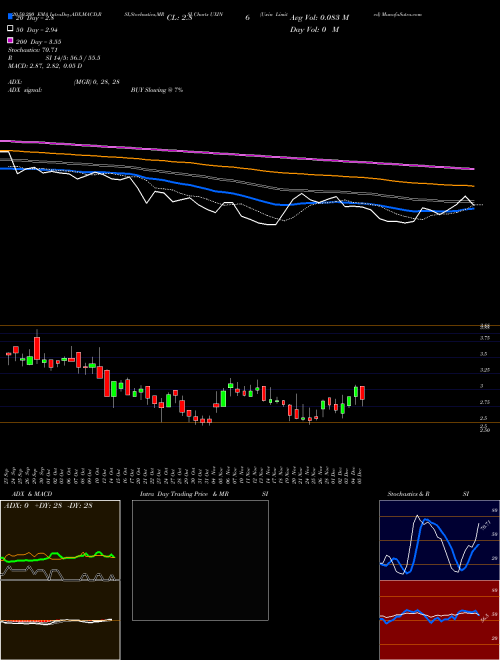Select the '50 Day = 2.94' legend text
This screenshot has width=500, height=660.
[37, 30]
